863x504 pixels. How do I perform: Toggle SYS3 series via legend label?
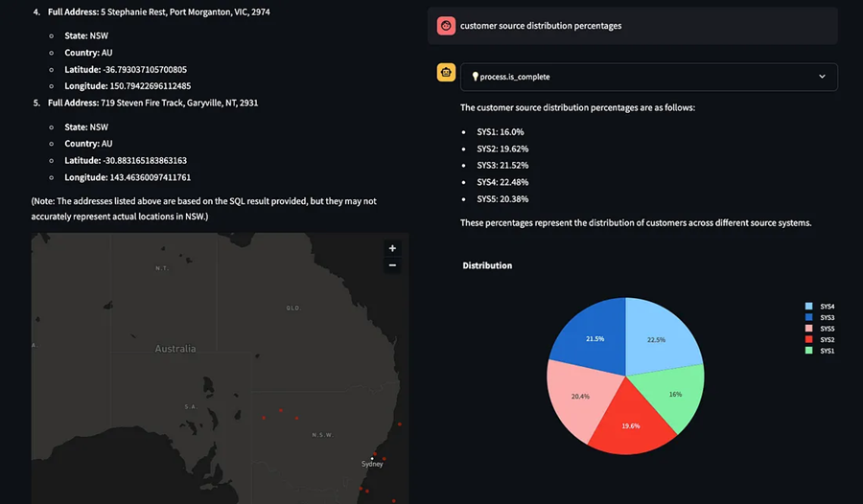click(827, 317)
